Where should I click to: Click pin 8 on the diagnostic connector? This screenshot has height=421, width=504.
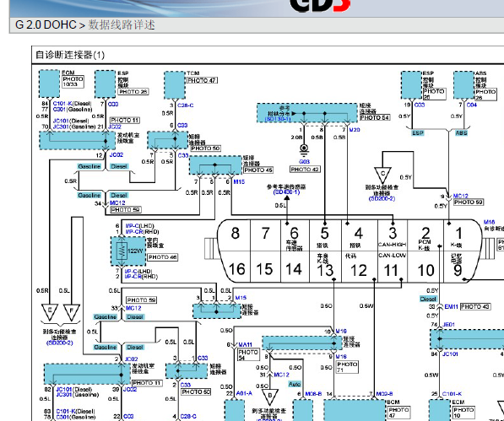236,234
